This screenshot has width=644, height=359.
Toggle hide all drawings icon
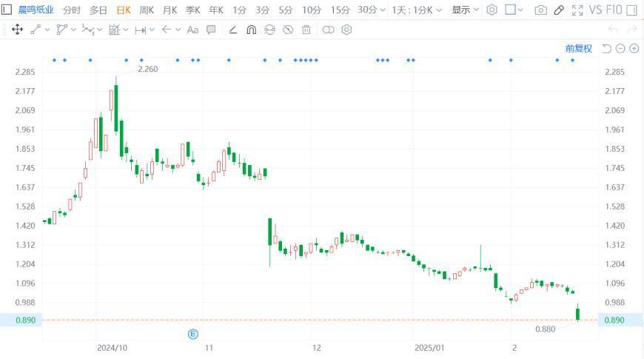pyautogui.click(x=288, y=30)
